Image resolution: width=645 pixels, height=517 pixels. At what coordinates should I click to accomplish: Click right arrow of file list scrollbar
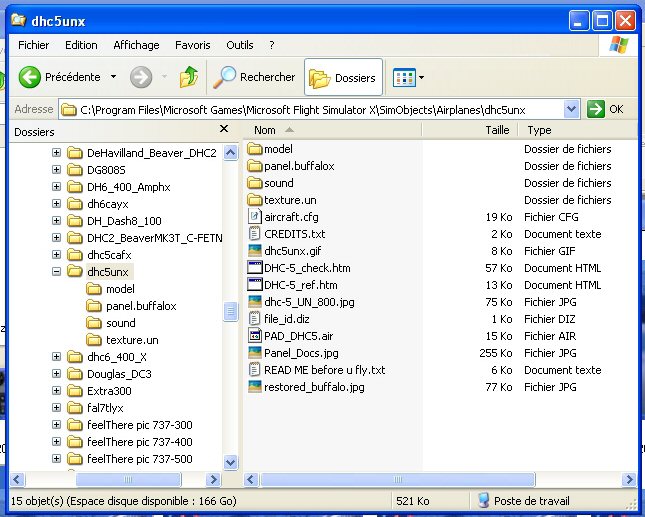click(629, 479)
